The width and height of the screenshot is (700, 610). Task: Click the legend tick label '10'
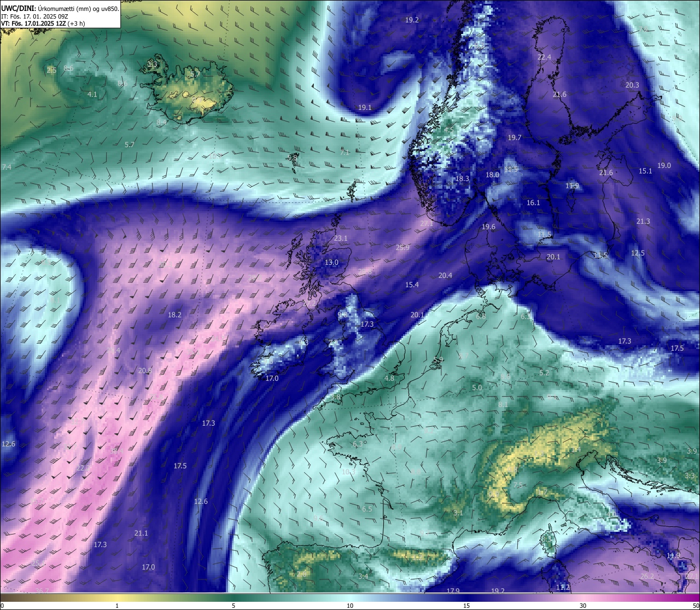click(x=350, y=606)
